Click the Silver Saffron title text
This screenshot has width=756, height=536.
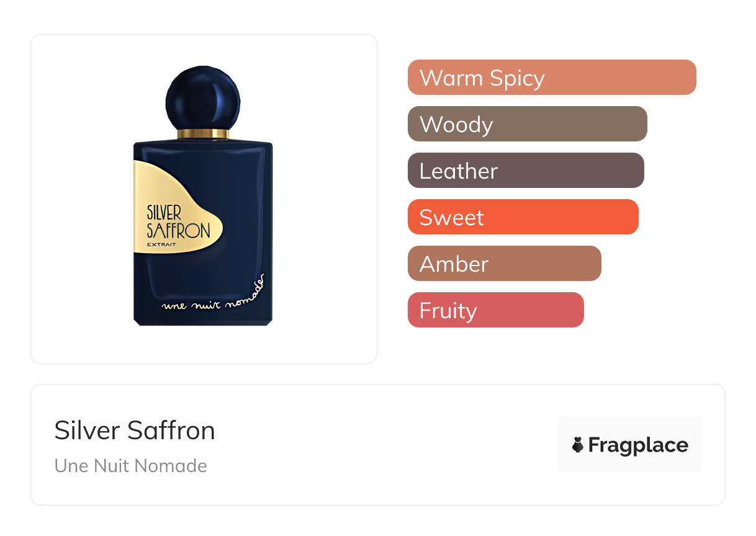point(135,431)
